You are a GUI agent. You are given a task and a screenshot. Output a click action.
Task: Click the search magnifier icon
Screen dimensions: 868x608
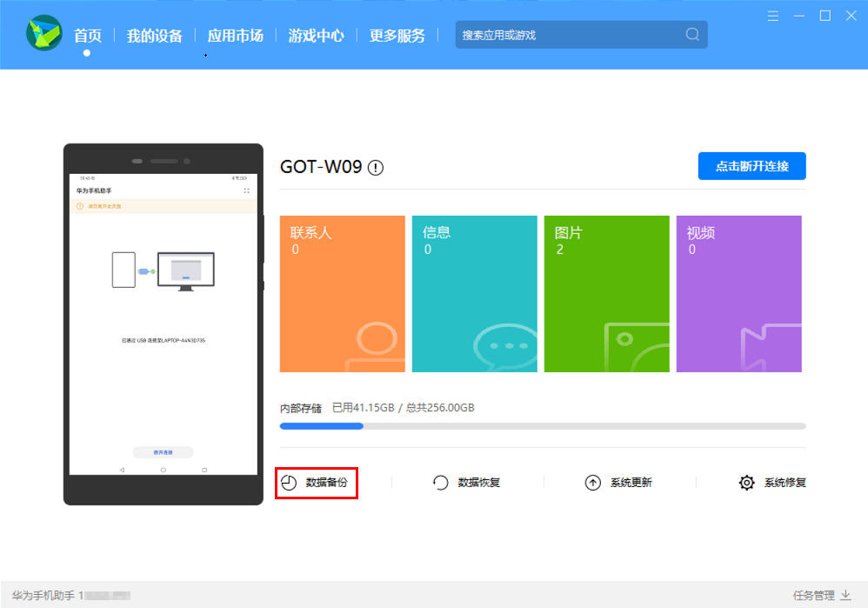(x=692, y=34)
